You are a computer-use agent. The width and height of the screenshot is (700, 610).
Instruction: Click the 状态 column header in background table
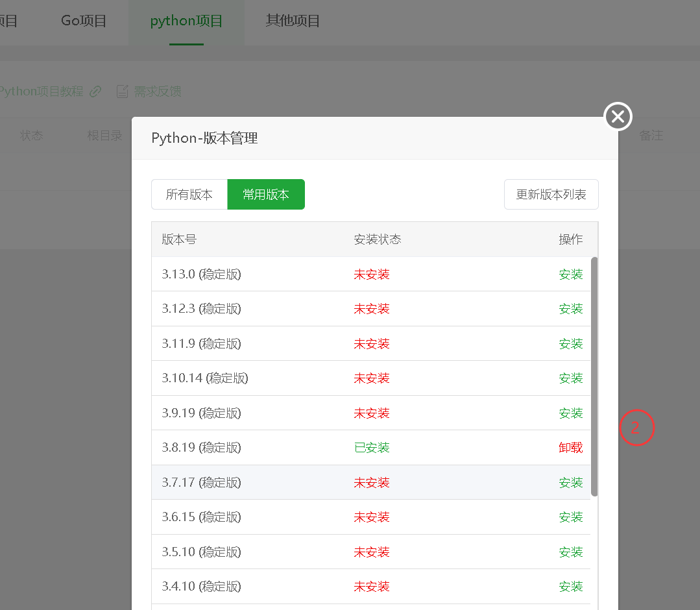(32, 136)
